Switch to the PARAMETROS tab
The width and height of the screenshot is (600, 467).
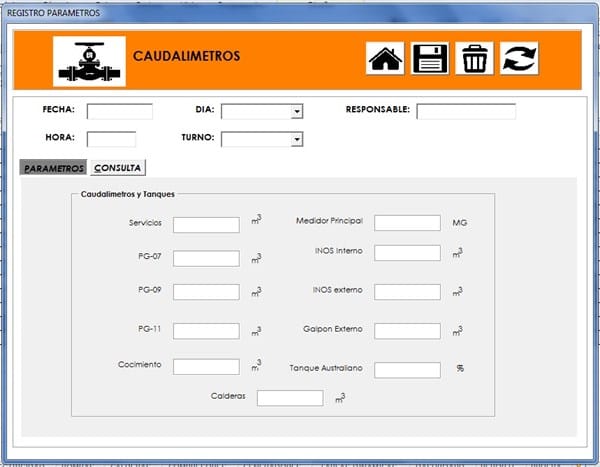(x=53, y=168)
